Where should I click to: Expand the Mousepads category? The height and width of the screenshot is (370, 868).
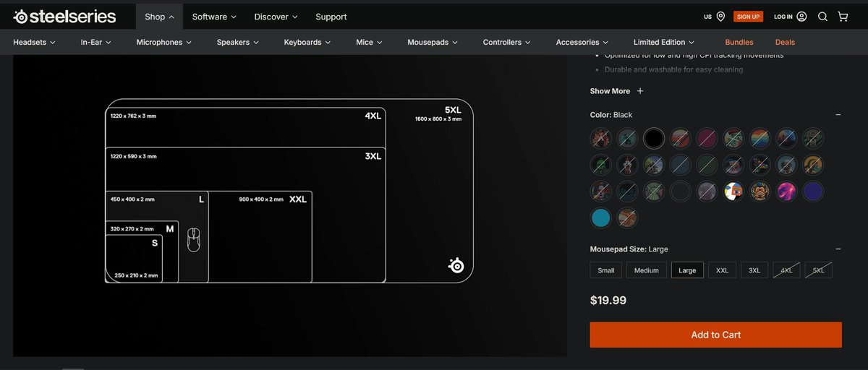pyautogui.click(x=433, y=42)
